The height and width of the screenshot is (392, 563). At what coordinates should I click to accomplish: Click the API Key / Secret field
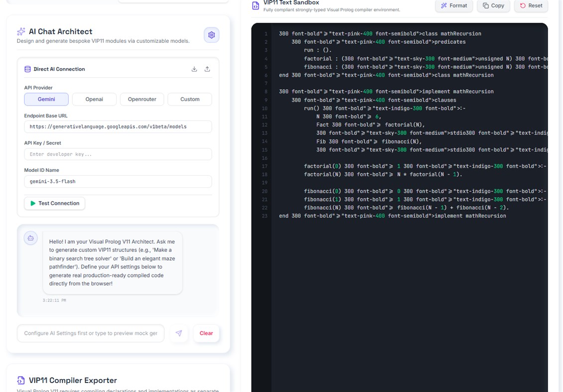point(118,154)
